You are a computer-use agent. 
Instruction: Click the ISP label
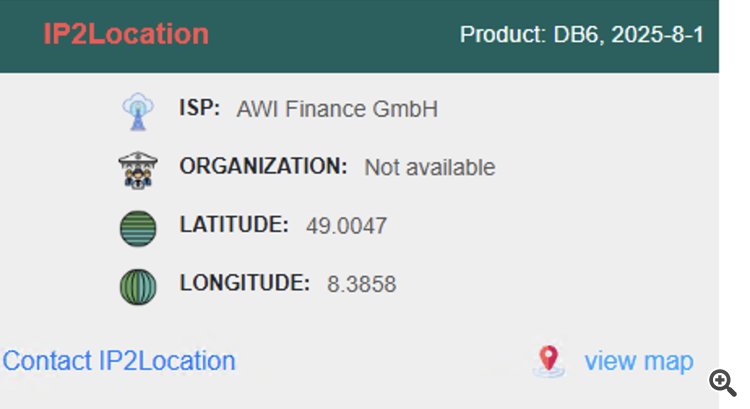point(199,108)
